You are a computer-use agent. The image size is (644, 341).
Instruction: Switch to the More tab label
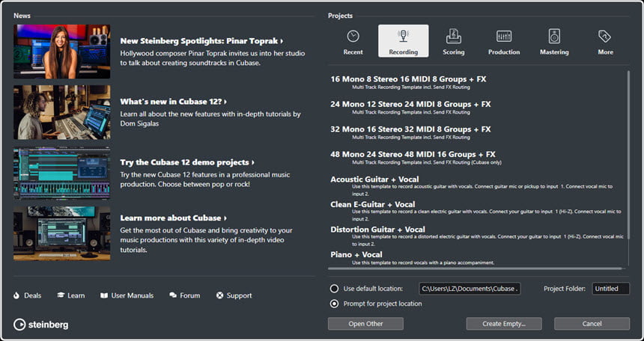pyautogui.click(x=605, y=52)
